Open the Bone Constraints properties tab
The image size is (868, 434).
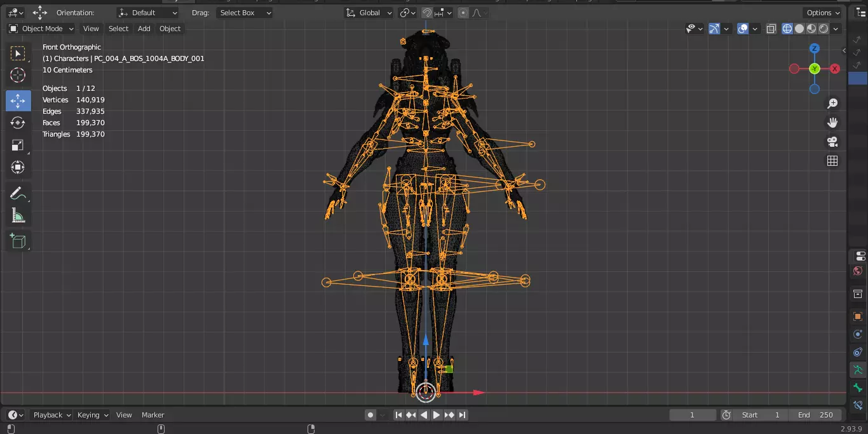tap(858, 405)
